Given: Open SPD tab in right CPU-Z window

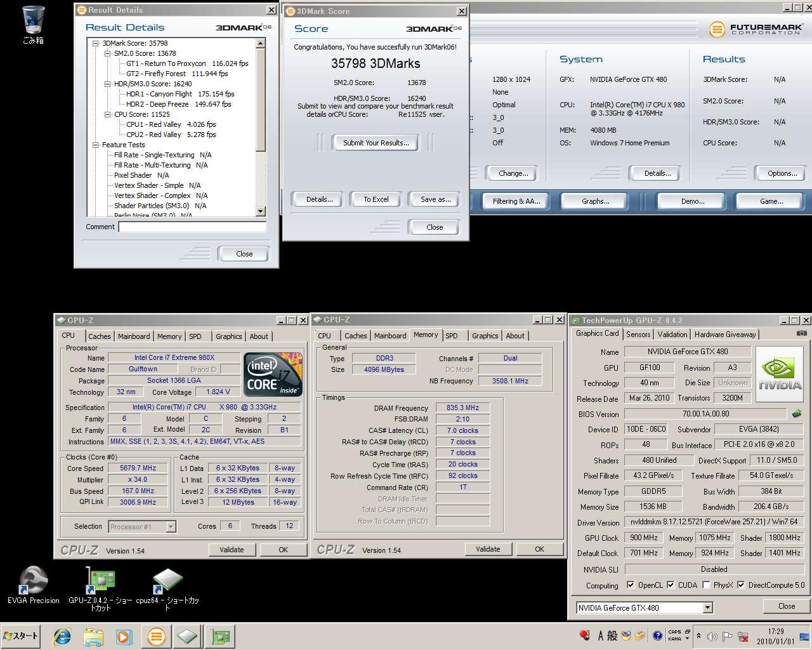Looking at the screenshot, I should (x=452, y=336).
